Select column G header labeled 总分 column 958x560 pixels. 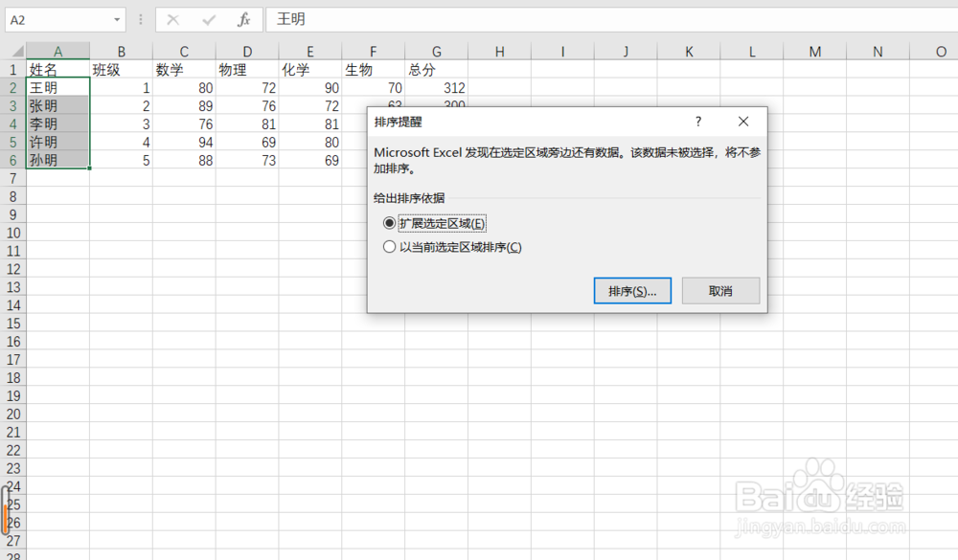[x=436, y=50]
